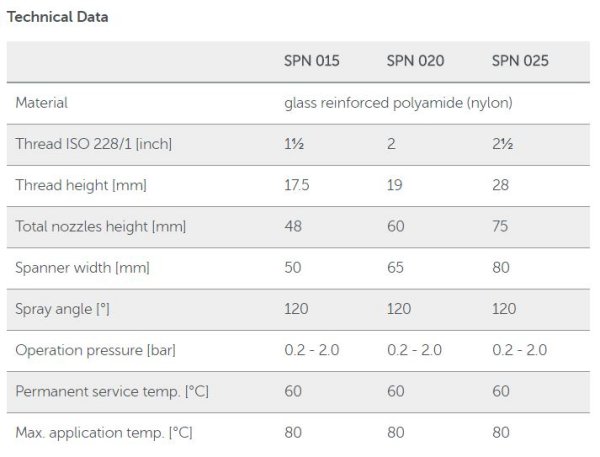Select the SPN 020 column header
This screenshot has width=600, height=457.
click(415, 61)
